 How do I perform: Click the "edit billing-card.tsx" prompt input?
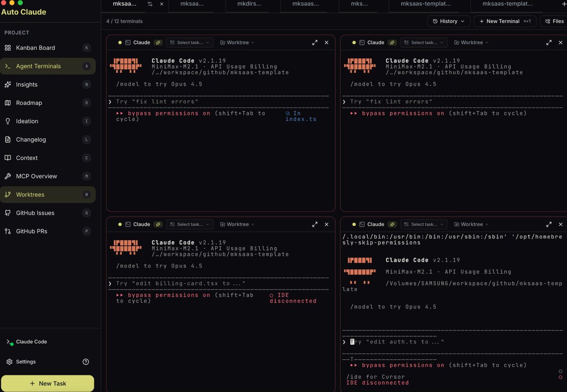click(180, 283)
